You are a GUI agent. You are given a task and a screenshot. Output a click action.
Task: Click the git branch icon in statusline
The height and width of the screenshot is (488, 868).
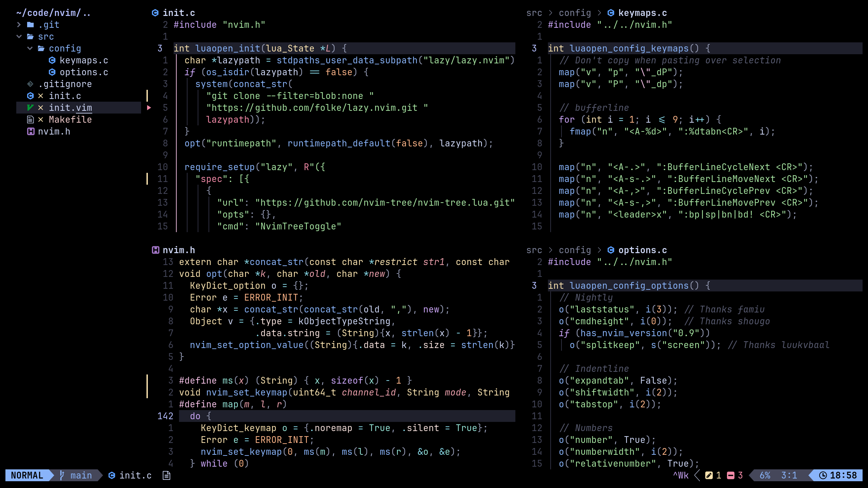62,475
